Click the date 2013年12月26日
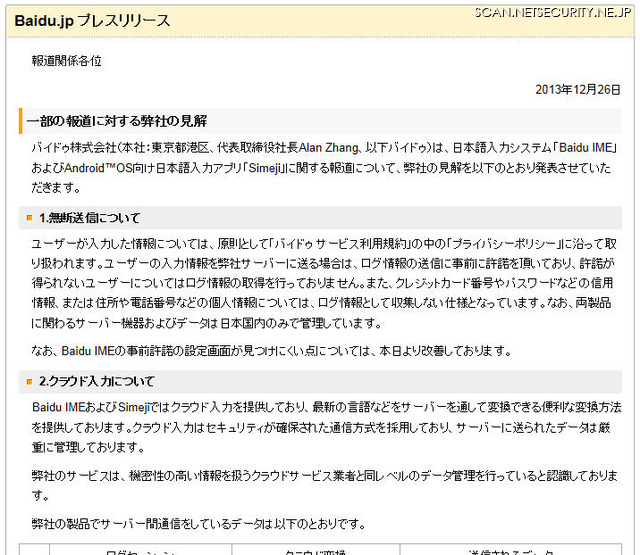This screenshot has height=555, width=640. pos(578,89)
